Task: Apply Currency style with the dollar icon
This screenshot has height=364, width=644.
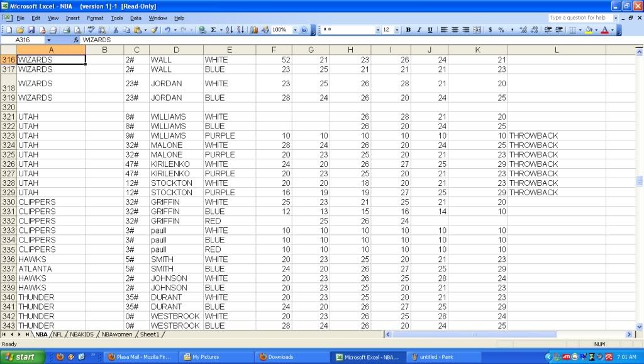Action: pos(490,30)
